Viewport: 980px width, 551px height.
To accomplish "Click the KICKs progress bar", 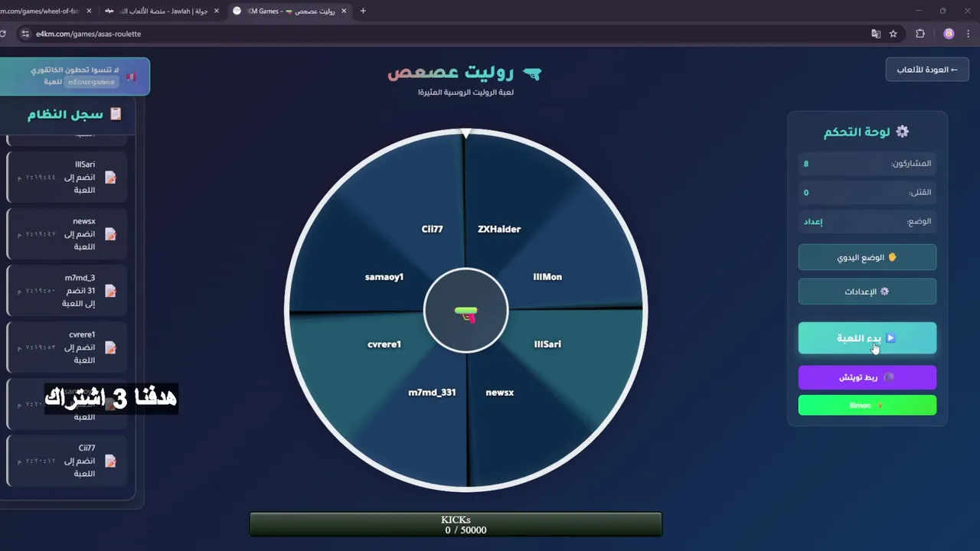I will tap(456, 524).
